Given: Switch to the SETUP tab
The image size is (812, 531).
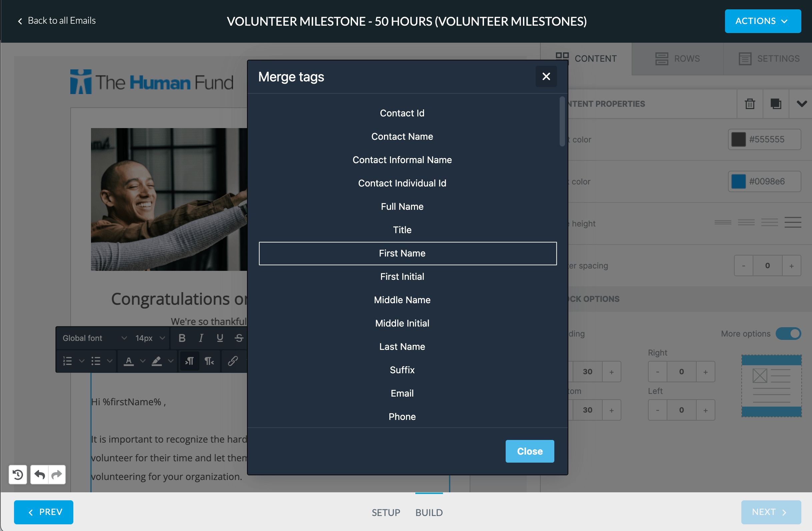Looking at the screenshot, I should click(x=386, y=512).
